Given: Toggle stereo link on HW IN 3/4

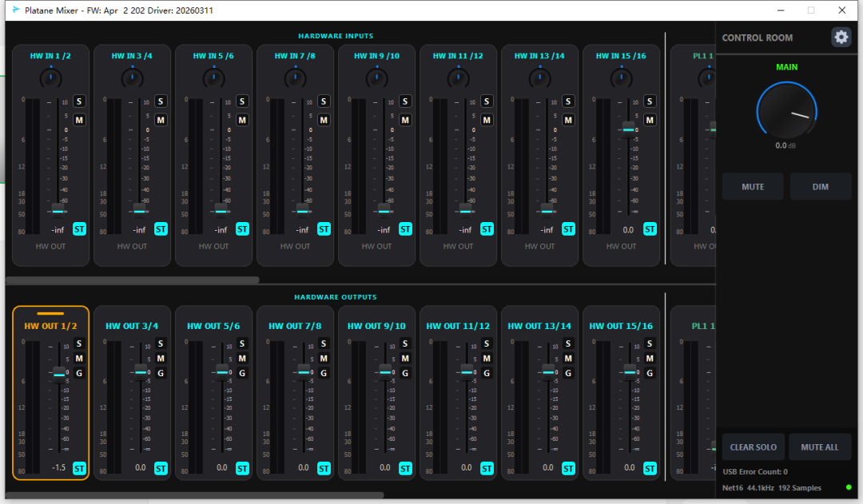Looking at the screenshot, I should 161,229.
